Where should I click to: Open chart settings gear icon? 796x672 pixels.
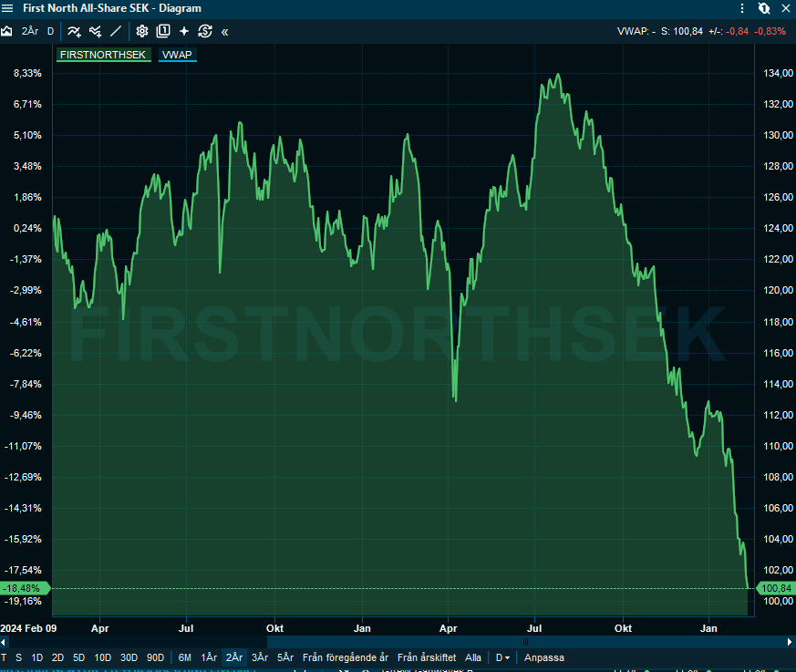point(142,32)
